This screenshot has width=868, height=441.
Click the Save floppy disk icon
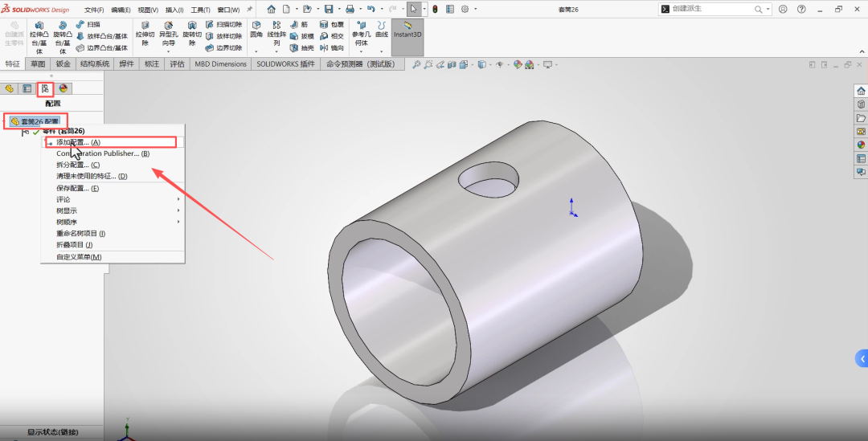click(329, 9)
